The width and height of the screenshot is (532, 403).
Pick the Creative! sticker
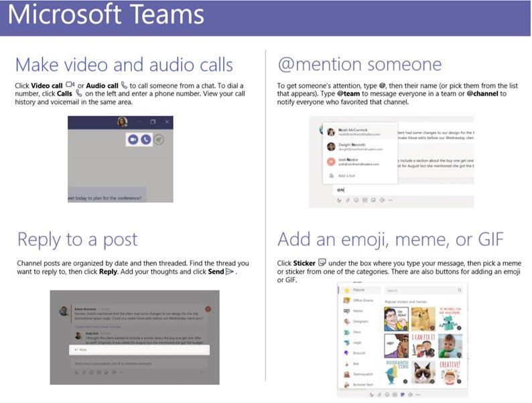450,372
